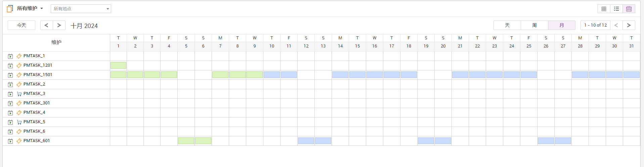Click the schedule icon beside PMTASK_601
644x167 pixels.
[x=10, y=141]
